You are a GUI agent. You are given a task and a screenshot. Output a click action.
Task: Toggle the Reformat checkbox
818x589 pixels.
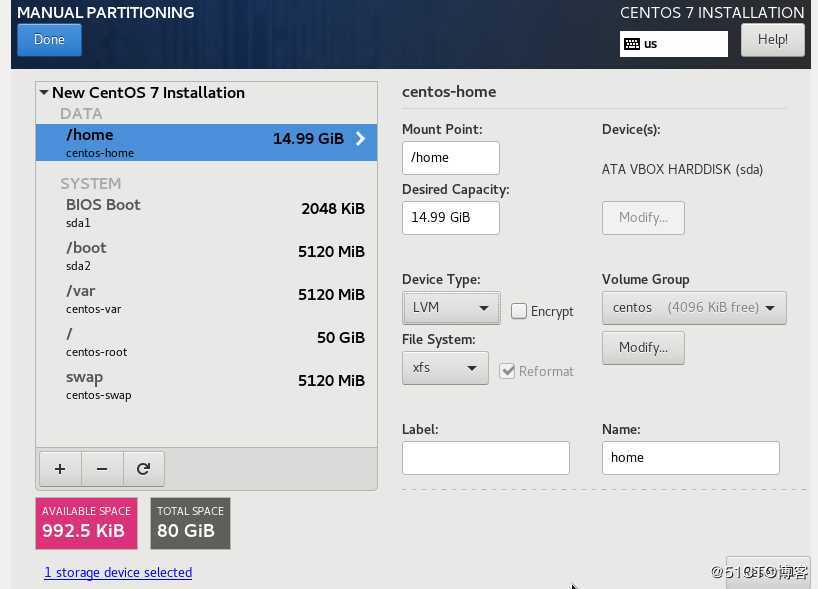507,371
